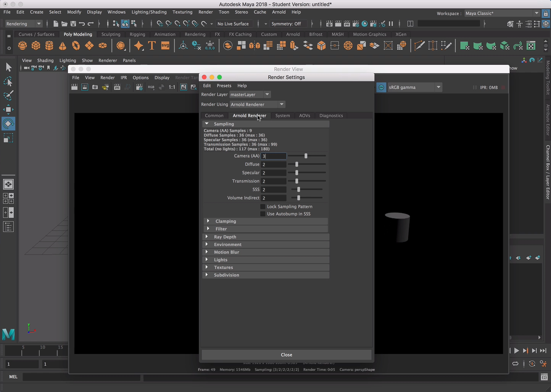Adjust the Camera (AA) slider
Screen dimensions: 551x392
pos(306,156)
